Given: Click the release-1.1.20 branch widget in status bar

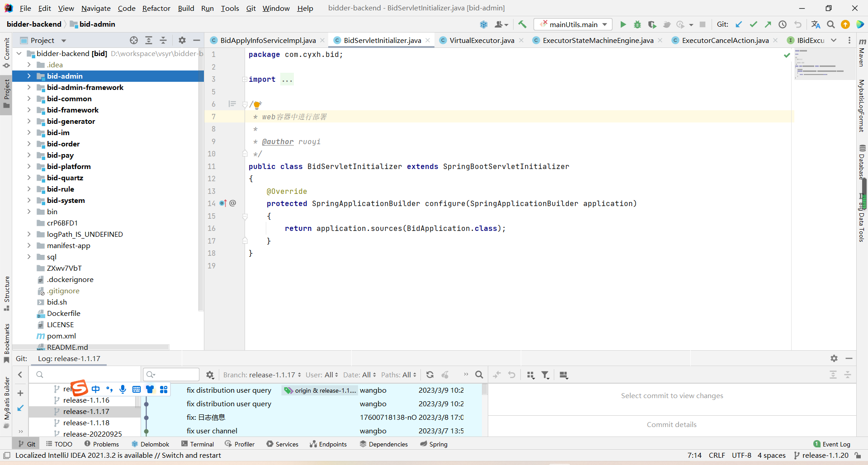Looking at the screenshot, I should 821,456.
